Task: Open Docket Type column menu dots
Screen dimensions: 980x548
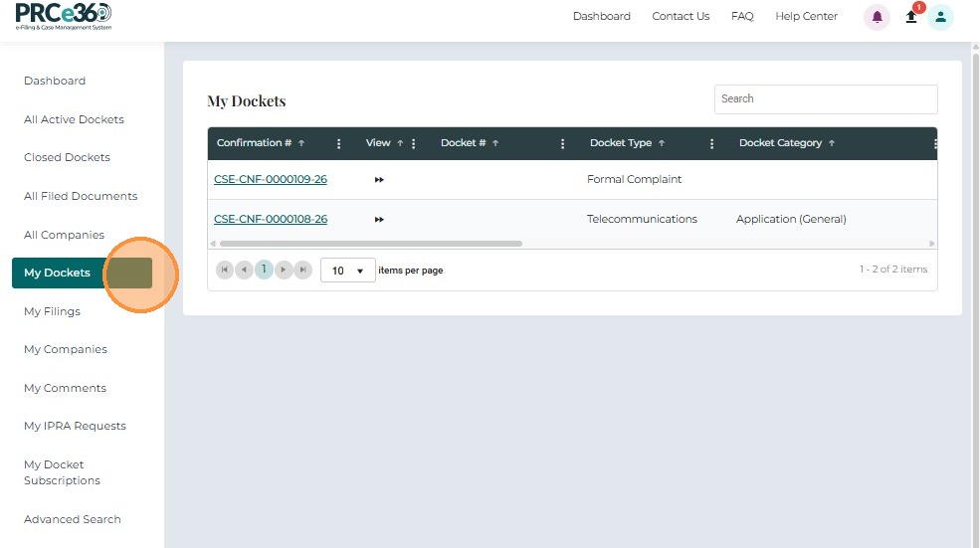Action: pyautogui.click(x=711, y=144)
